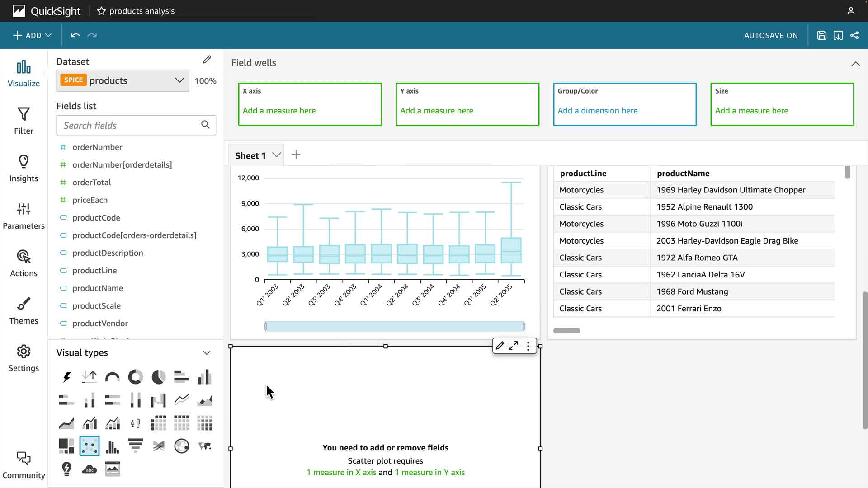Open the visual's three-dot options menu
Viewport: 868px width, 488px height.
[528, 346]
